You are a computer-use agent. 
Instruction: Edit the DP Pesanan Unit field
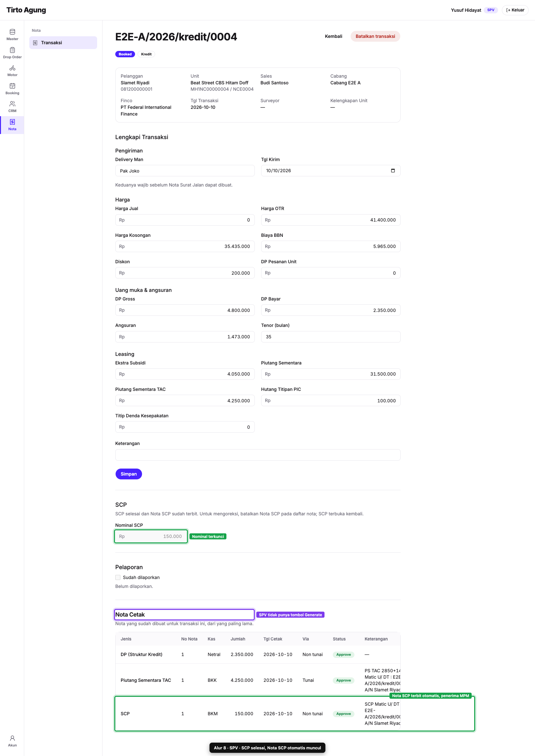[331, 272]
